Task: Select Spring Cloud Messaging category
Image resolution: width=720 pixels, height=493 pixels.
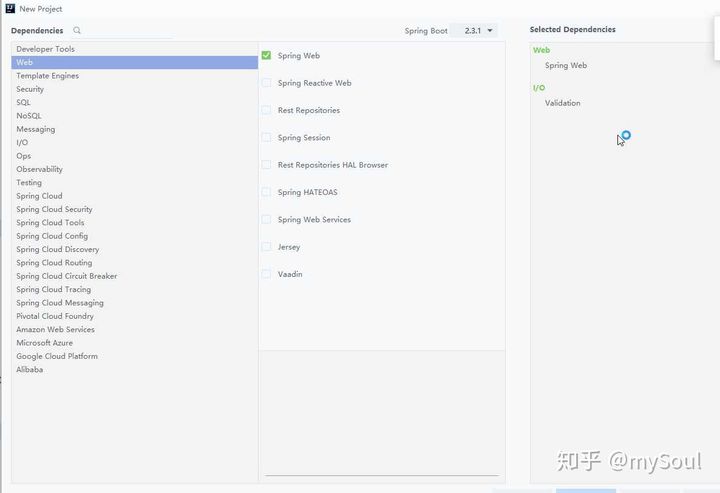Action: click(135, 303)
